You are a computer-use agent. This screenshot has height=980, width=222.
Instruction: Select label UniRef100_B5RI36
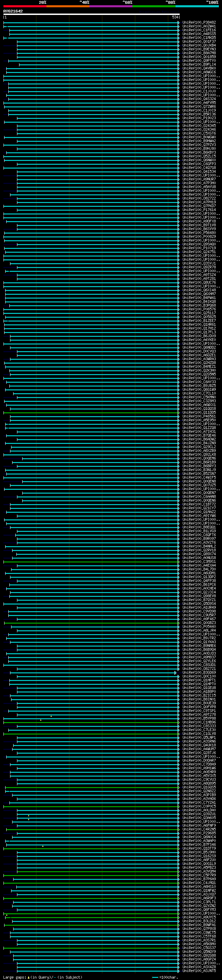[x=199, y=114]
